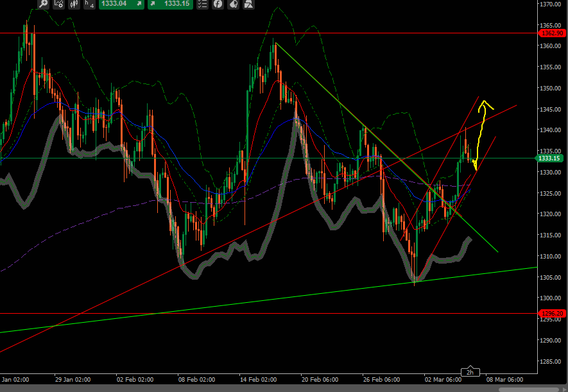Open the color palette icon
Image resolution: width=568 pixels, height=392 pixels.
coord(233,4)
